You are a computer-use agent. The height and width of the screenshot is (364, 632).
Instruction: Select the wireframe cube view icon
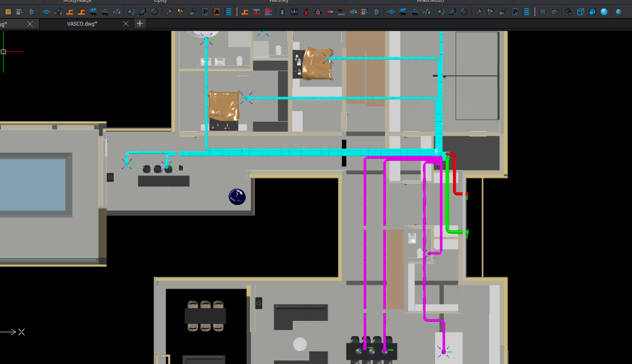[x=580, y=12]
